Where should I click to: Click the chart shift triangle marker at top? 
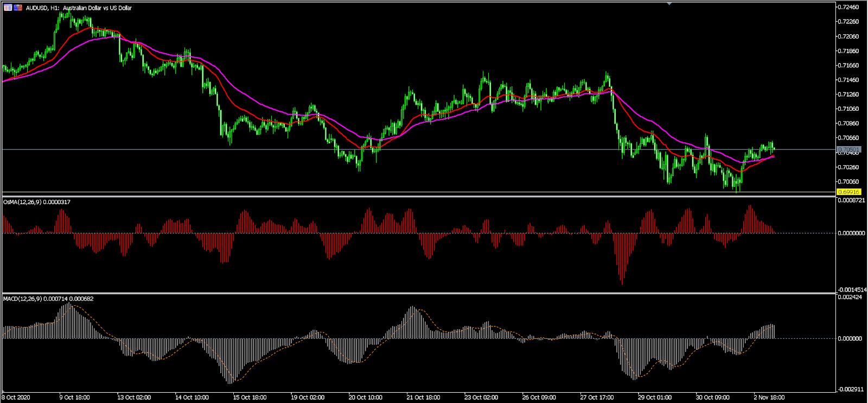click(x=669, y=4)
